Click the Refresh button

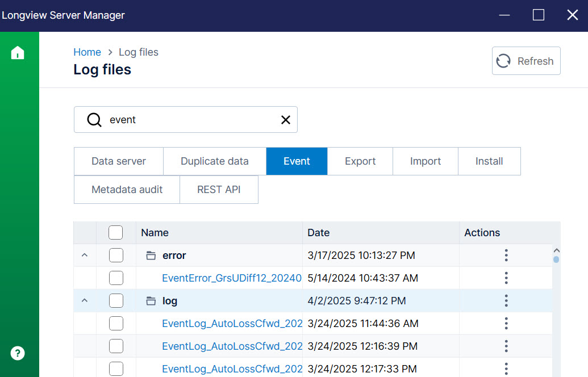click(x=526, y=61)
